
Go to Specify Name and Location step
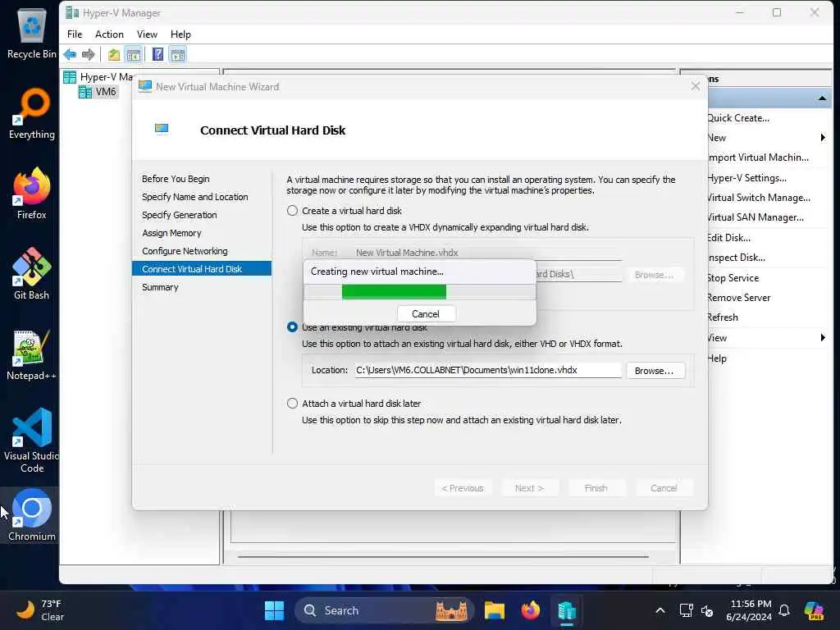tap(195, 197)
